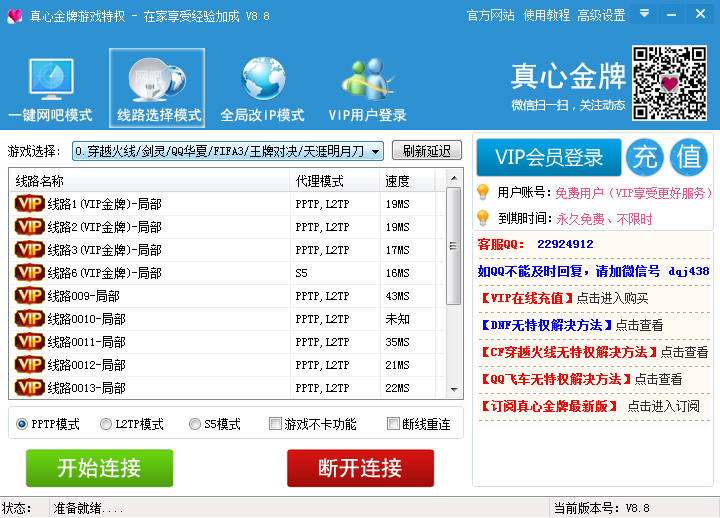Click VIP会员登录 button
This screenshot has height=518, width=720.
click(549, 158)
